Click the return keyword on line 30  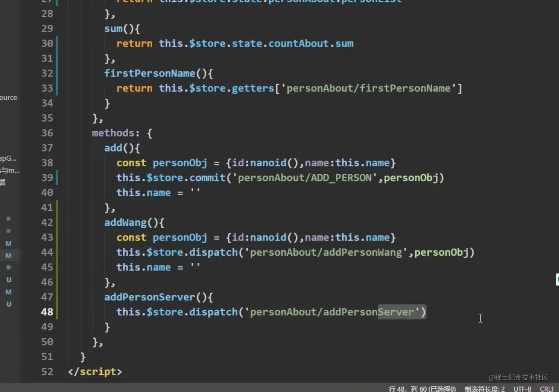[x=135, y=43]
